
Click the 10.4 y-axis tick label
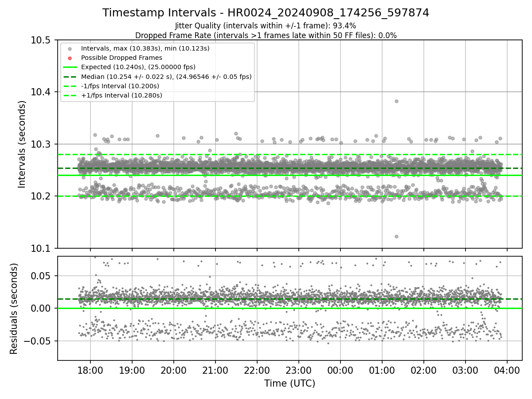point(41,92)
